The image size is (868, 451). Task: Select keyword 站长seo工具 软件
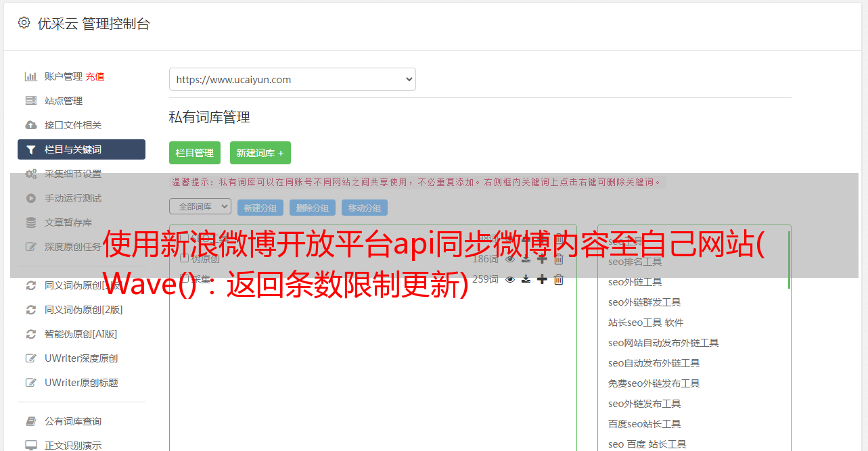coord(646,323)
